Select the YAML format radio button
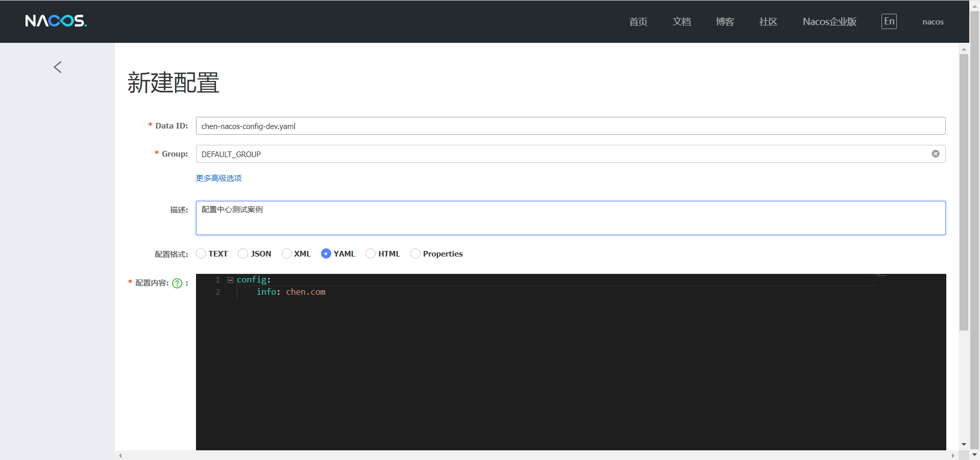 click(326, 253)
